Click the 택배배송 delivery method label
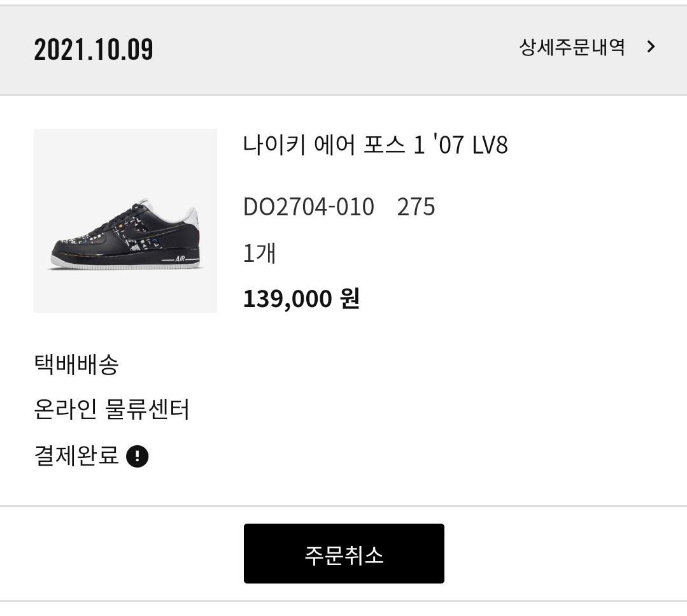 click(x=76, y=364)
